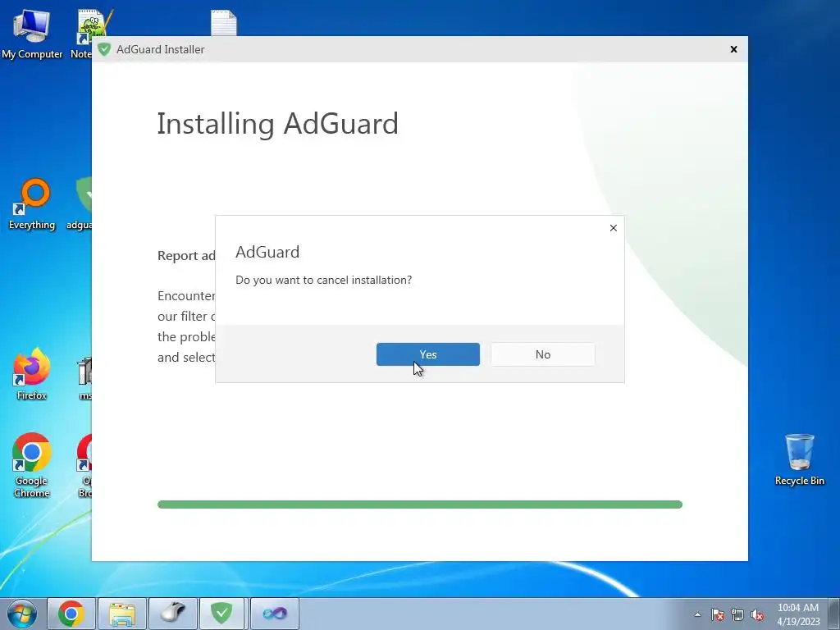Click the AdGuard shield icon in installer title bar
Image resolution: width=840 pixels, height=630 pixels.
pos(104,49)
